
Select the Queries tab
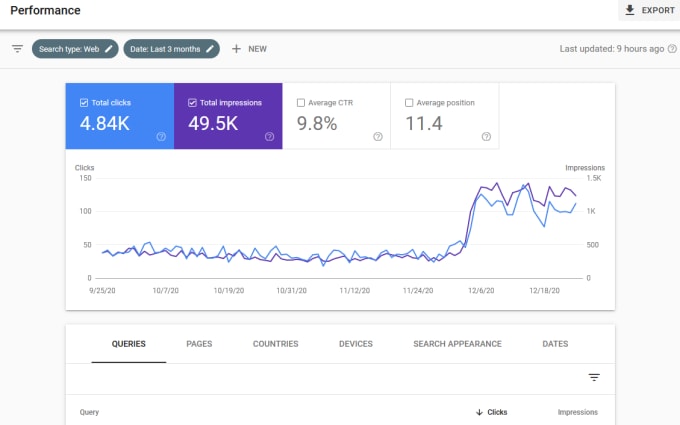(129, 344)
